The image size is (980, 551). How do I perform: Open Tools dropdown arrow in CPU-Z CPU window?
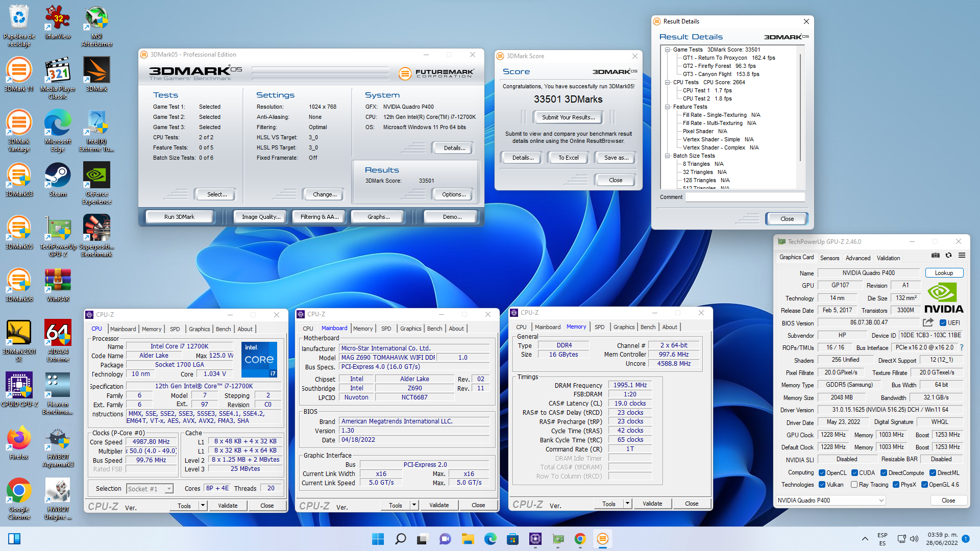point(203,506)
